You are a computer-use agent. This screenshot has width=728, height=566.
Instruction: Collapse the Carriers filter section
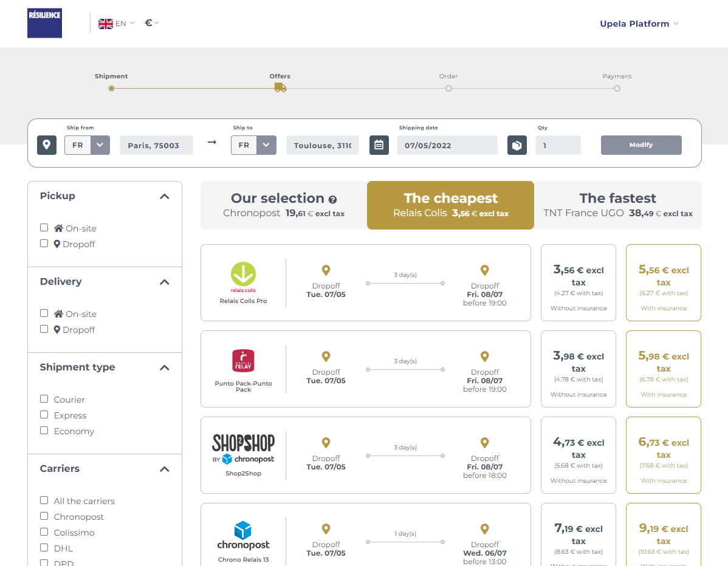click(x=164, y=469)
